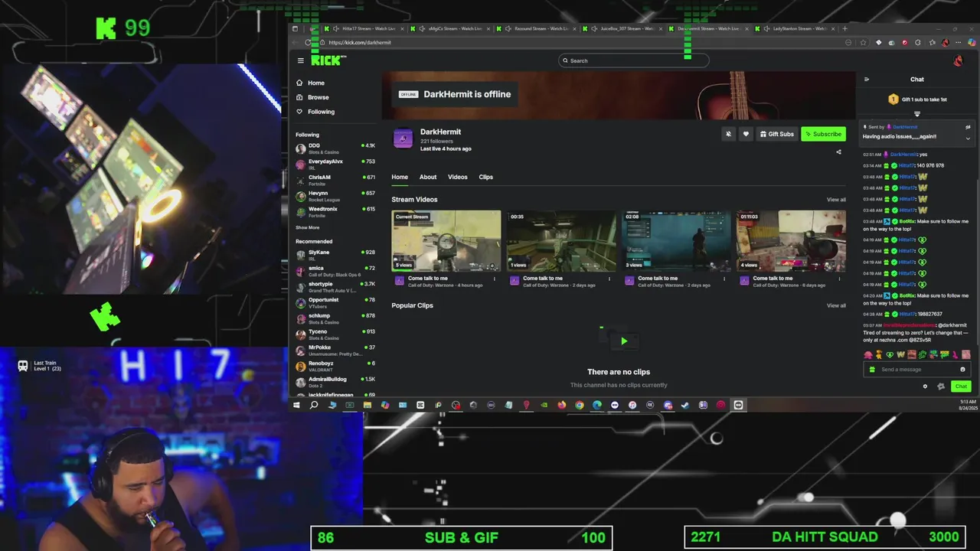This screenshot has width=980, height=551.
Task: Click the green Chat send button
Action: pos(961,386)
